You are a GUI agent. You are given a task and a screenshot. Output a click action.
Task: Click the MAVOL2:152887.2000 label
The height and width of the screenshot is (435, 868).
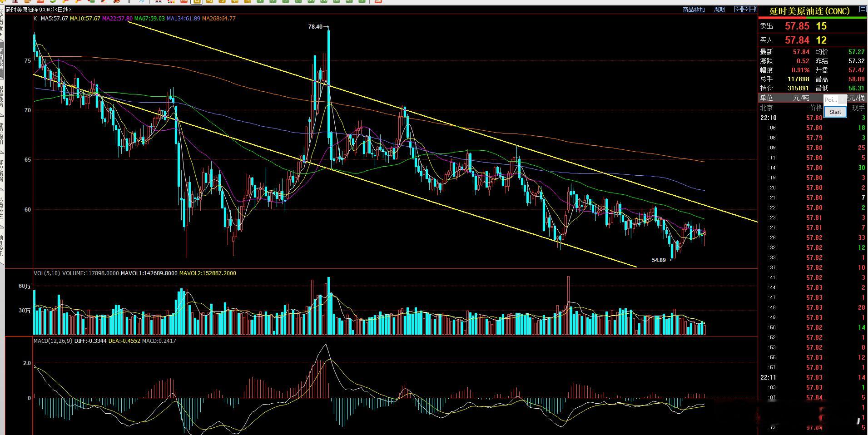[208, 273]
